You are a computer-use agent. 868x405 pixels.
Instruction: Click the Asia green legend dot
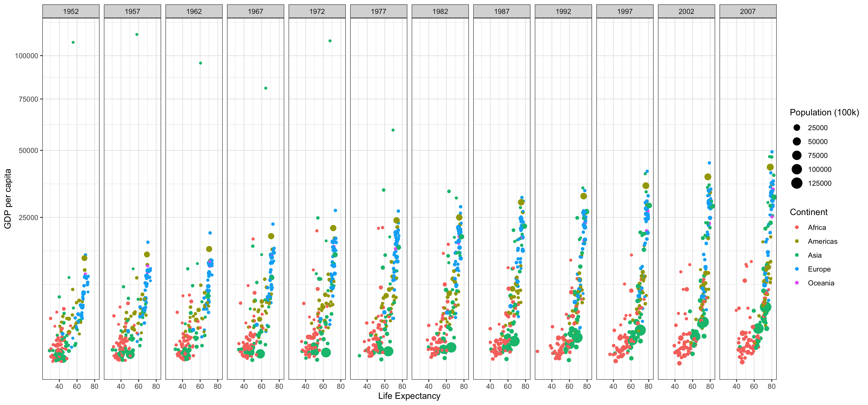pyautogui.click(x=797, y=255)
